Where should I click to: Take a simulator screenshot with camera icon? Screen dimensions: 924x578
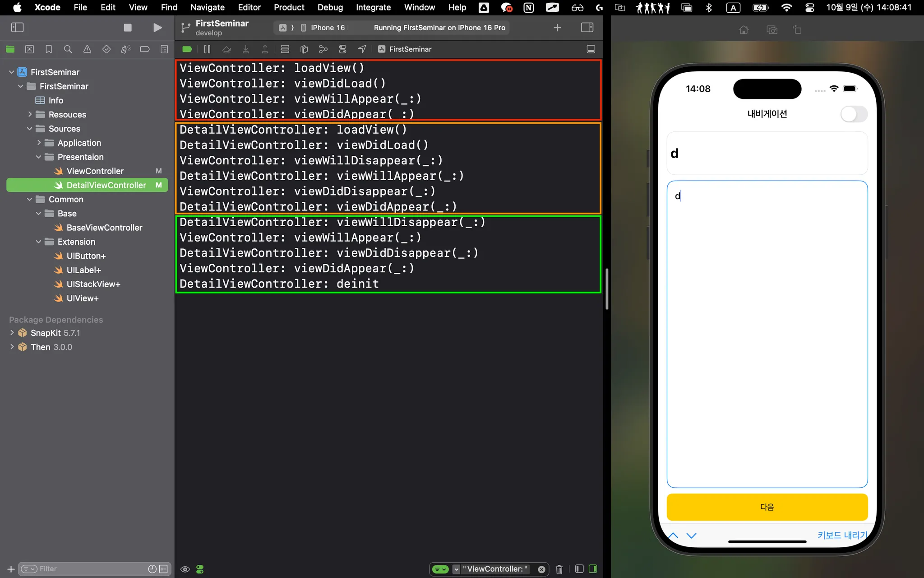point(772,30)
